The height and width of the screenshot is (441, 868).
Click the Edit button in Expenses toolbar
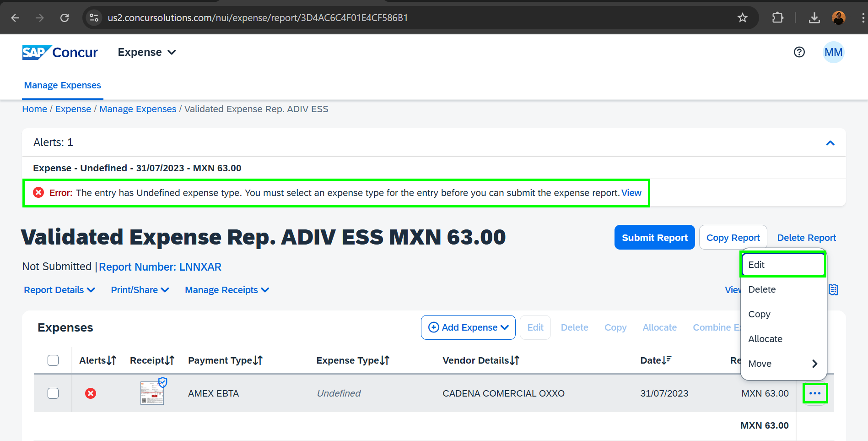click(x=535, y=327)
